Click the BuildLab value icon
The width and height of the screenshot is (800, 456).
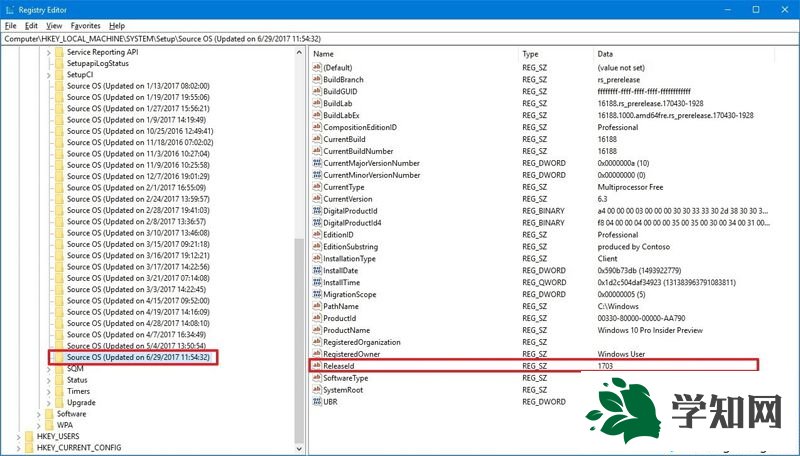317,103
